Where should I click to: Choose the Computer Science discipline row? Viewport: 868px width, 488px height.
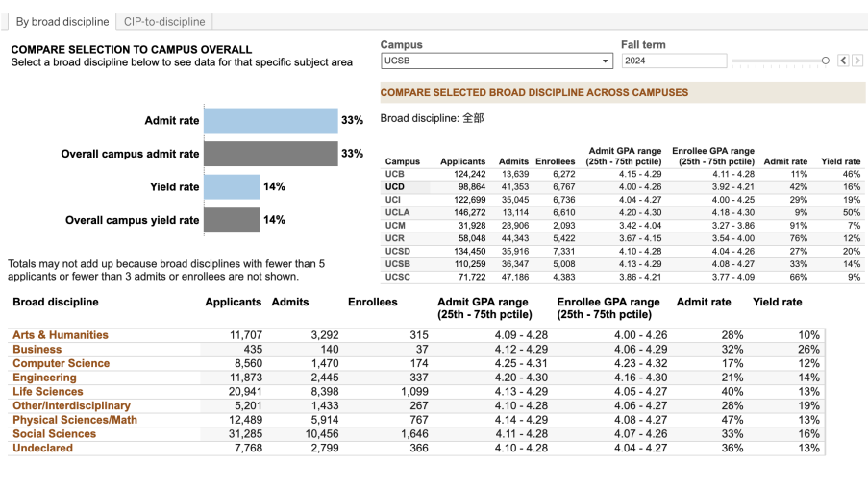pos(62,363)
